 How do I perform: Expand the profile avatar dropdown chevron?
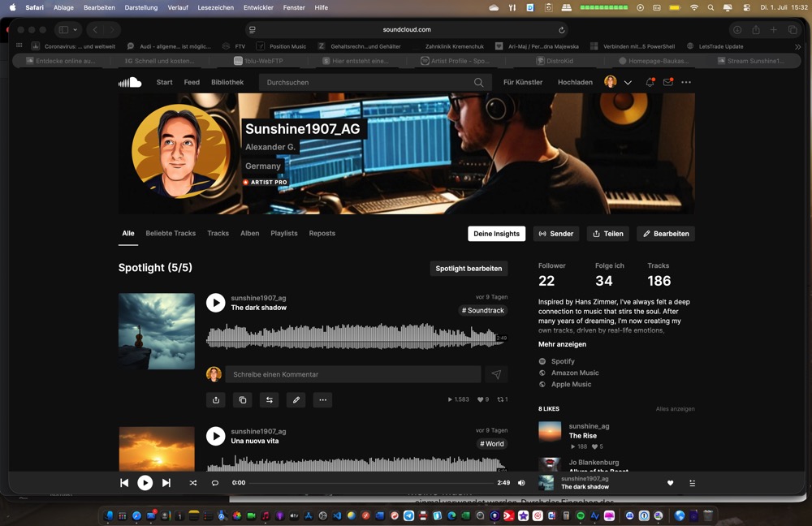628,83
